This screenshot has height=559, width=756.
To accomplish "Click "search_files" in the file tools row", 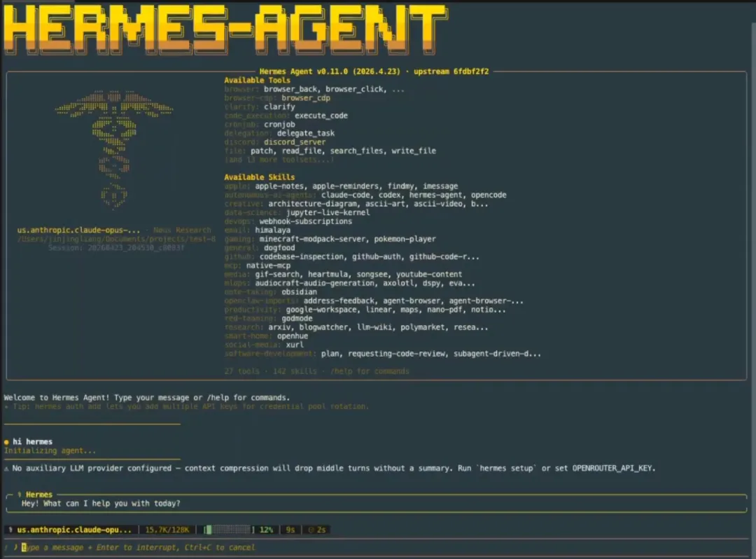I will pos(356,151).
